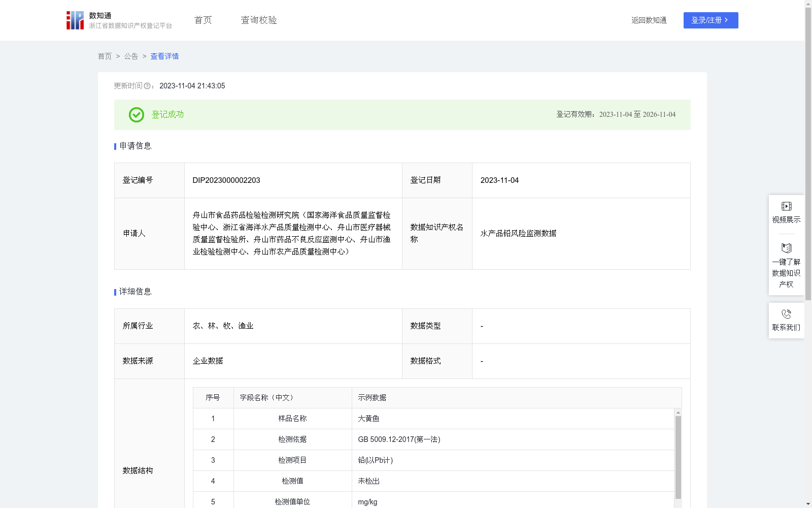Click the green 登记成功 checkmark icon

click(136, 115)
